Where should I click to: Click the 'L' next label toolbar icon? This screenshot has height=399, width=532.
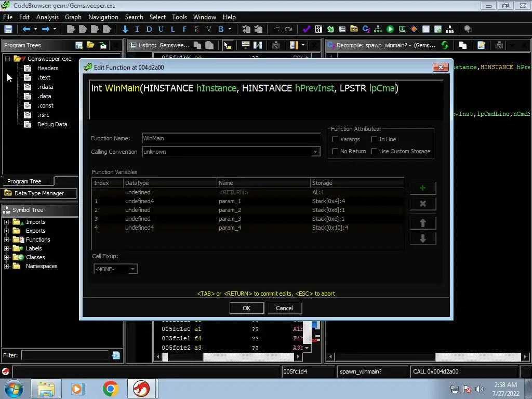click(172, 29)
